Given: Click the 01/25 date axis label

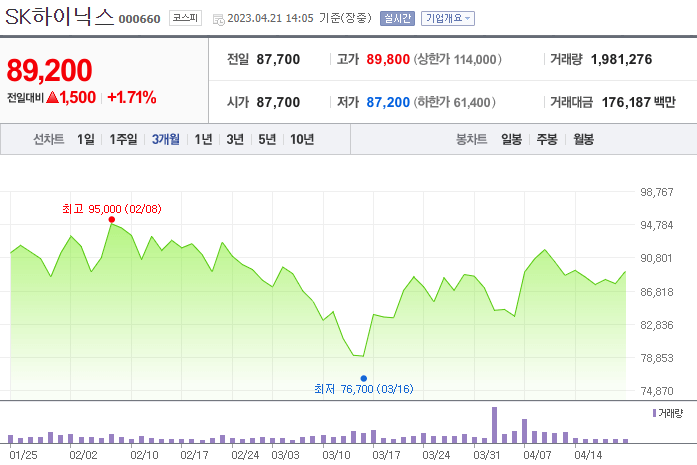Looking at the screenshot, I should click(x=23, y=455).
